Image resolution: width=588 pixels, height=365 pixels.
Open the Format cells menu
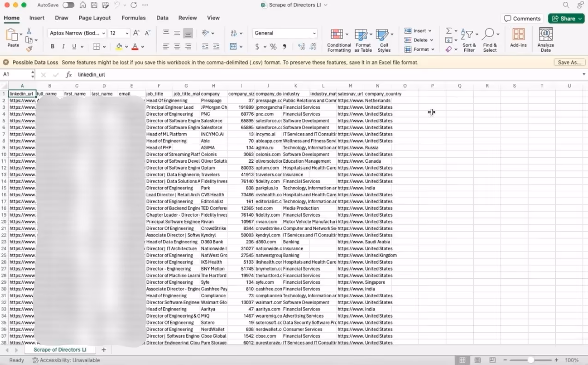(x=419, y=49)
